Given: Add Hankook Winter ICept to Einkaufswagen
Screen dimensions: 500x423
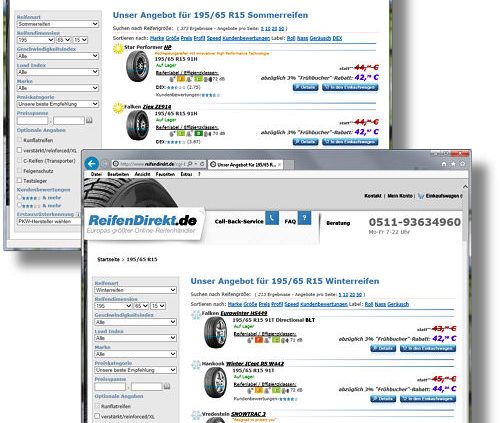Looking at the screenshot, I should 428,399.
